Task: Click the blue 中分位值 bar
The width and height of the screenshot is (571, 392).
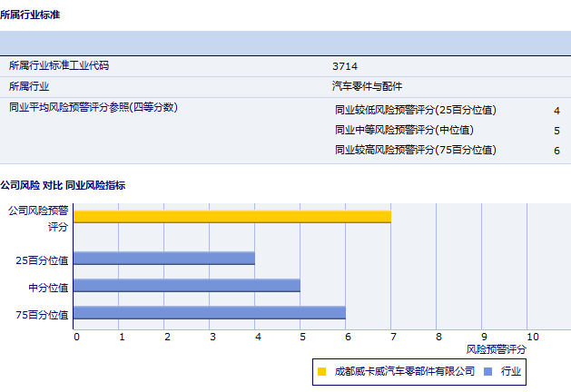Action: pos(186,286)
